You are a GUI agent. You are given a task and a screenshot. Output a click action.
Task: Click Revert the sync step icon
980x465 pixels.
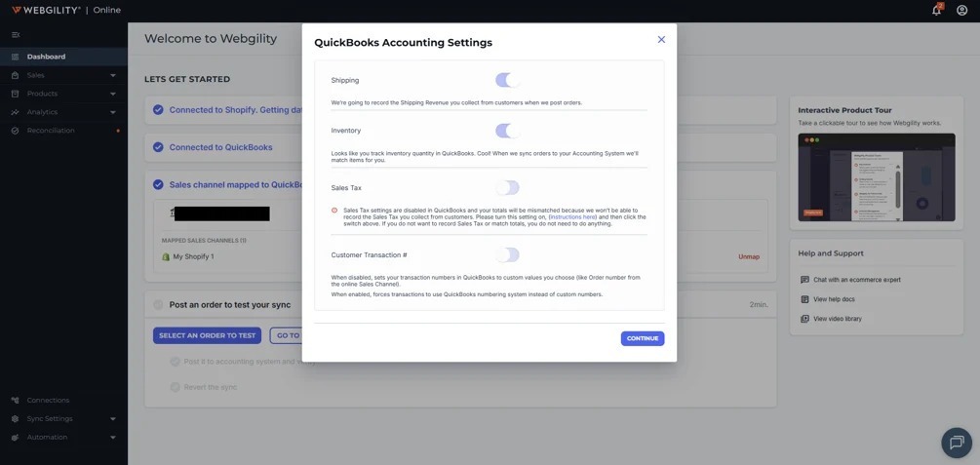[175, 388]
